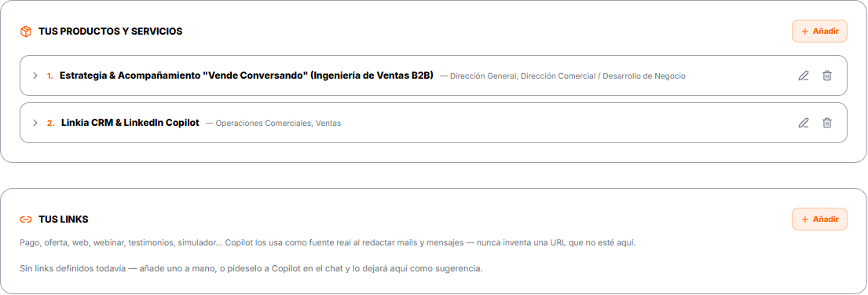Viewport: 868px width, 295px height.
Task: Edit the Estrategia & Acompañamiento product with pencil icon
Action: [x=804, y=76]
